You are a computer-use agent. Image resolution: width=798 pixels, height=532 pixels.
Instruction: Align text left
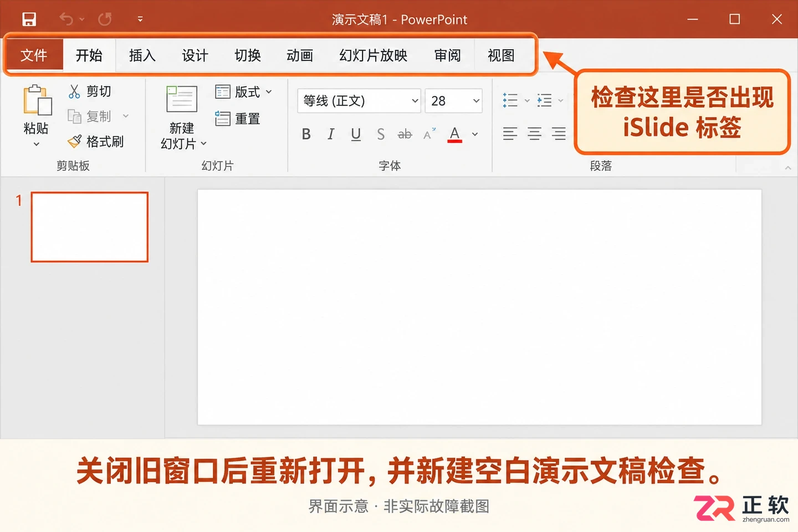tap(510, 134)
